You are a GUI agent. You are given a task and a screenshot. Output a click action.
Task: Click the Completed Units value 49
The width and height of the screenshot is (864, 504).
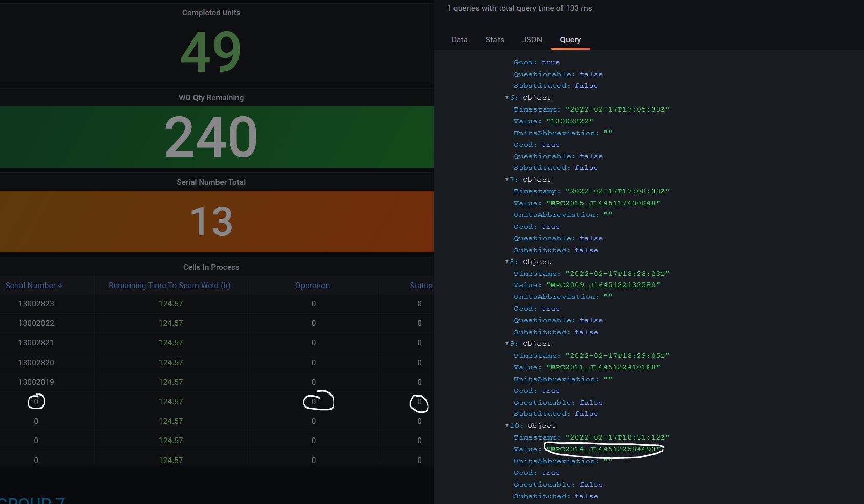tap(210, 50)
